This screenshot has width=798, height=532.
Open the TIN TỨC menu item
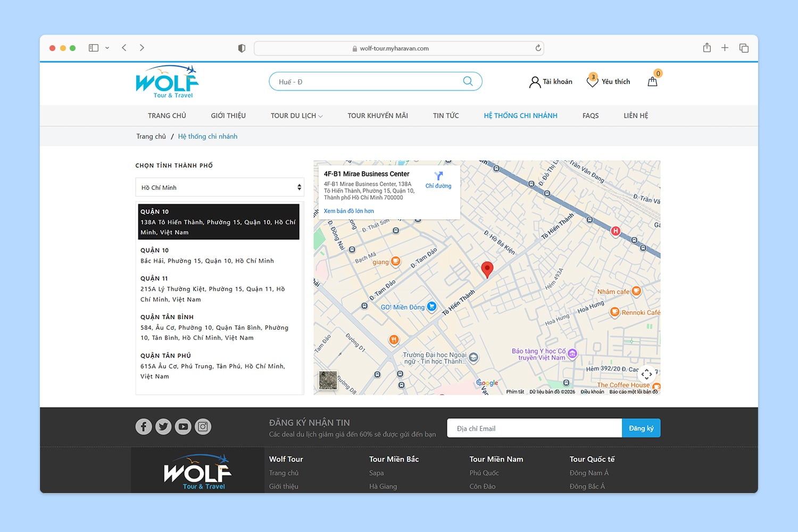coord(446,115)
